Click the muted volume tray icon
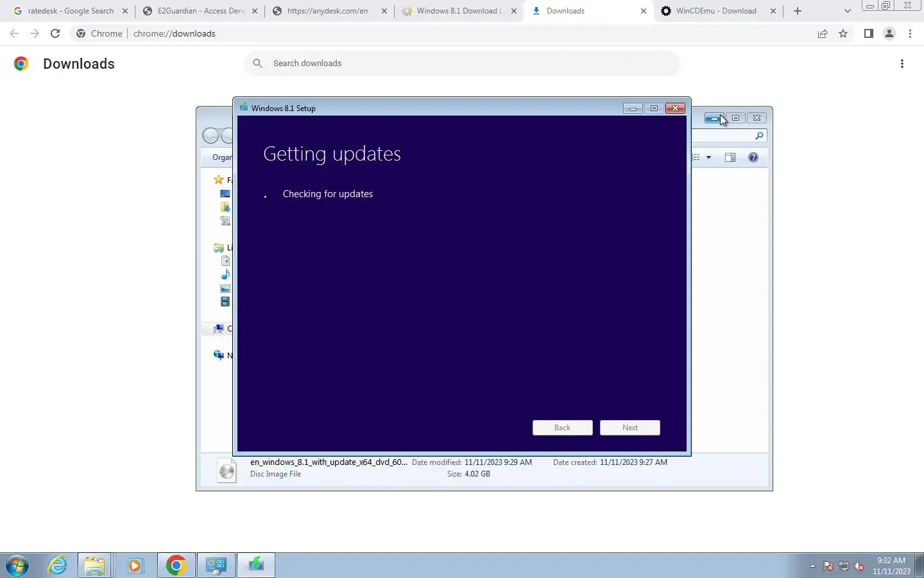Image resolution: width=924 pixels, height=578 pixels. (859, 566)
